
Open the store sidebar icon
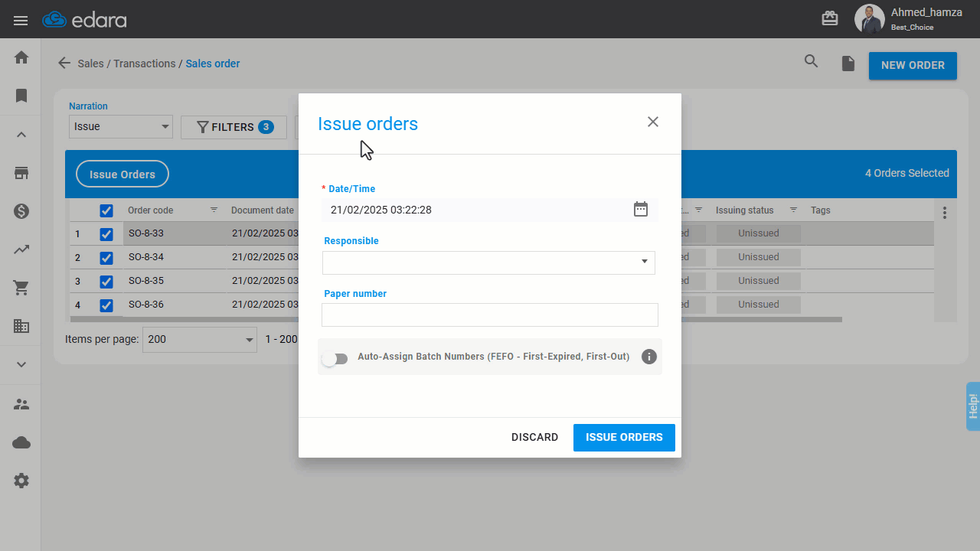(x=21, y=173)
